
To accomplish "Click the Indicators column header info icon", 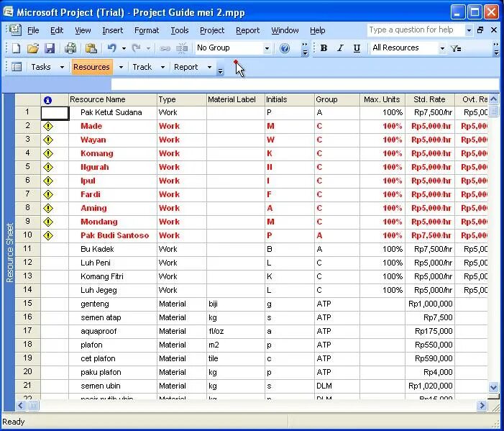I will tap(47, 100).
